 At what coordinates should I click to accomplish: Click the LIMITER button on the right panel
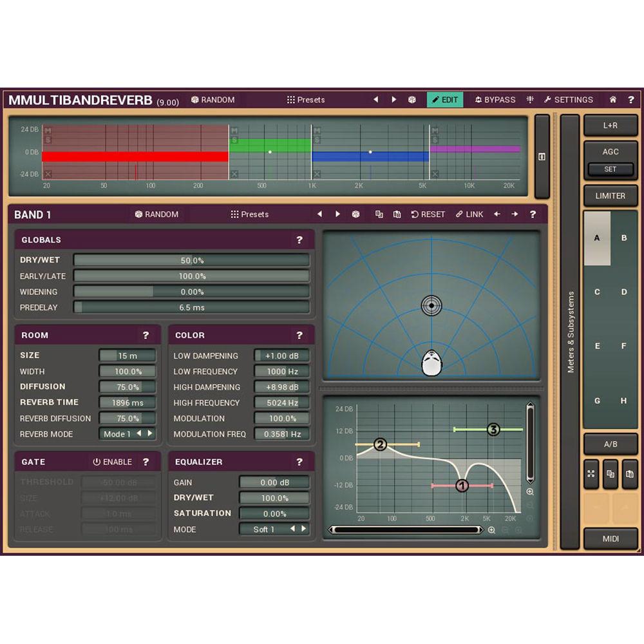pos(611,196)
